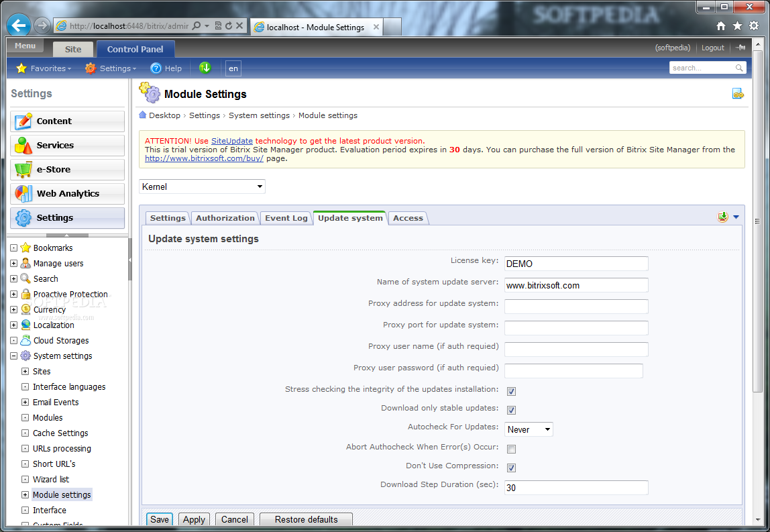Click the Proxy address for update system field
Viewport: 770px width, 532px height.
[576, 307]
